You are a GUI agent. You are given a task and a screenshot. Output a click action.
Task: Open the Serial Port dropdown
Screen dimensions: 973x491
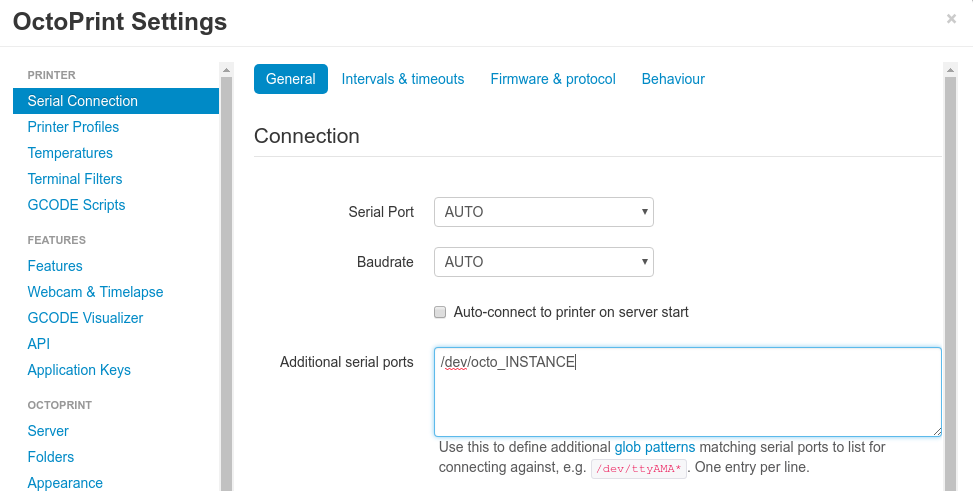click(x=543, y=212)
